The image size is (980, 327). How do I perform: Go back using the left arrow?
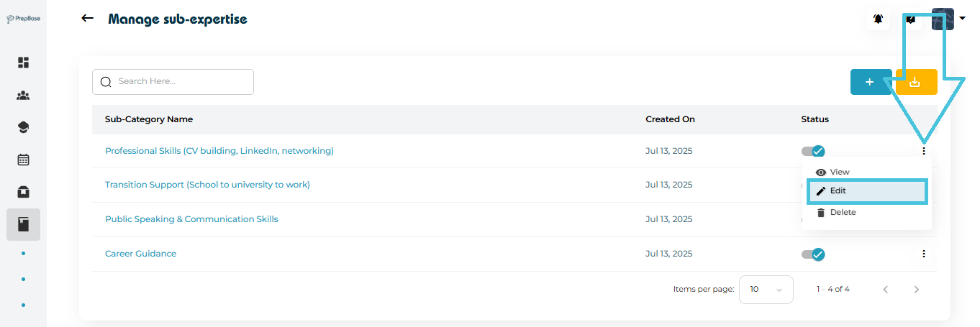pos(88,18)
